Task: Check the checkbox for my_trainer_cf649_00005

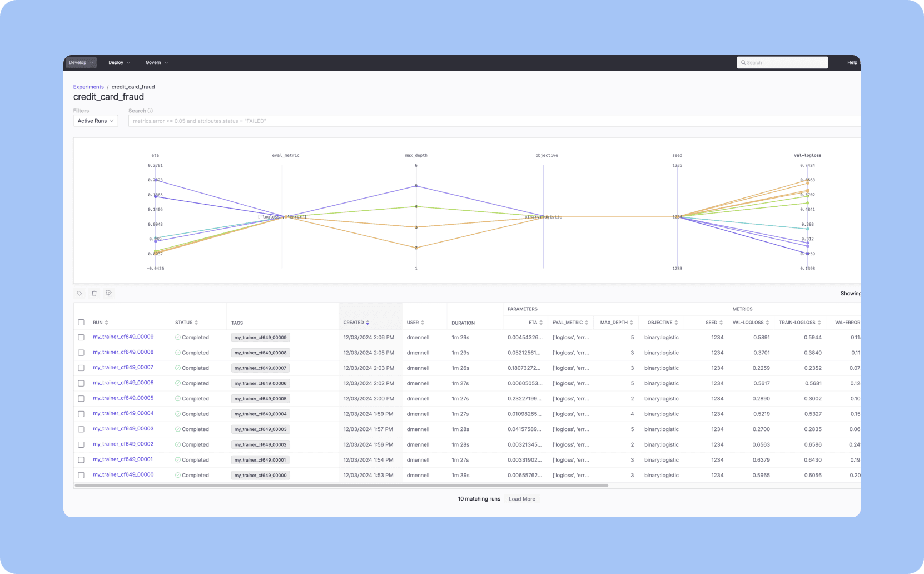Action: pos(81,398)
